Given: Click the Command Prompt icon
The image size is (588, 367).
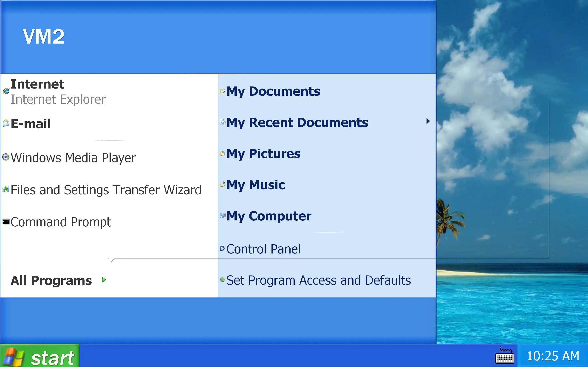Looking at the screenshot, I should 6,221.
